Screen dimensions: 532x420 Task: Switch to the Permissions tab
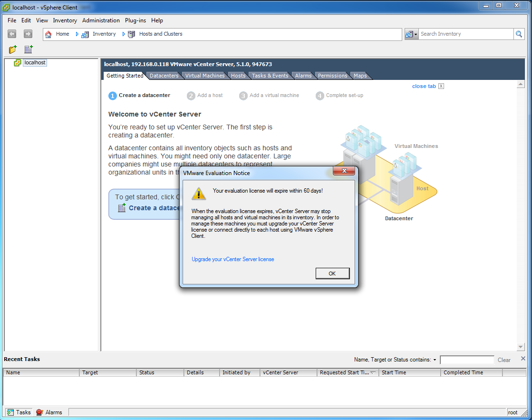[x=332, y=76]
